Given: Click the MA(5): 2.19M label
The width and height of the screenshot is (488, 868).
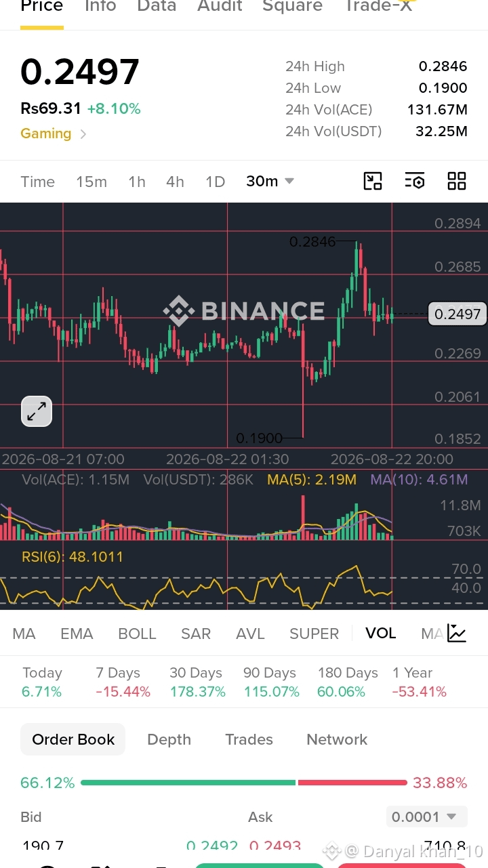Looking at the screenshot, I should 312,480.
